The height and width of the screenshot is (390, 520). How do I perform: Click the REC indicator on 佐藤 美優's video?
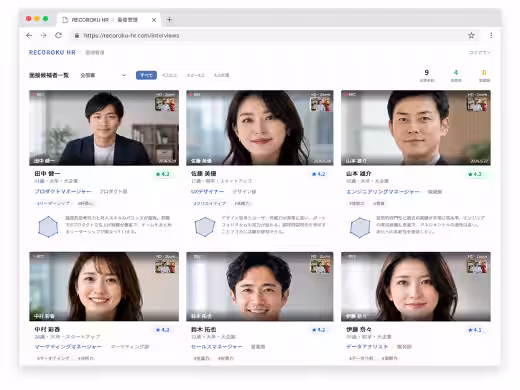point(195,95)
